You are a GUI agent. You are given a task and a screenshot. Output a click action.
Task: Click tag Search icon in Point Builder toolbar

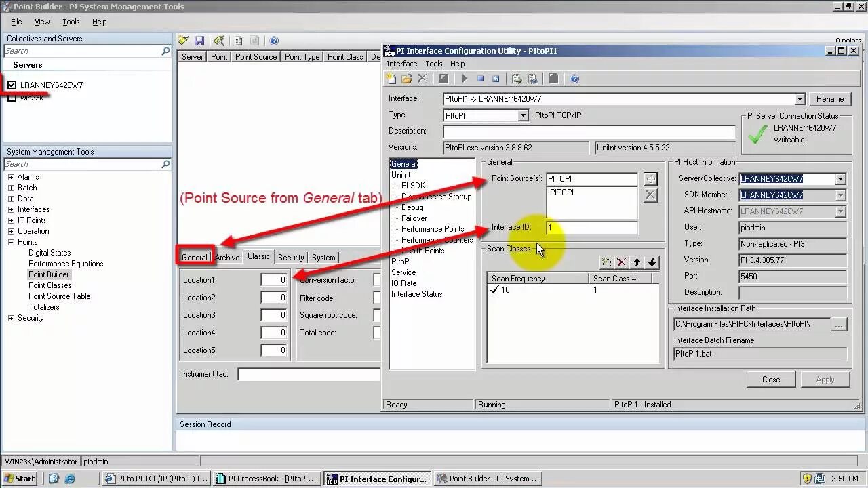[219, 41]
